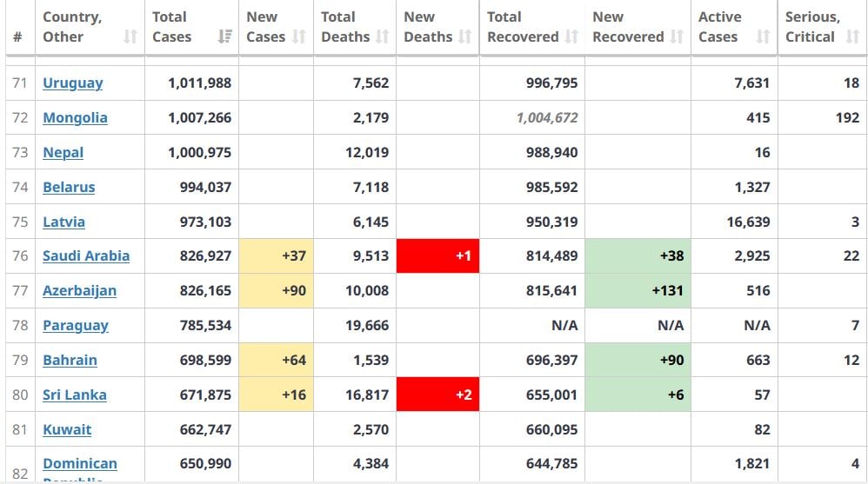Select Dominican Republic active cases 1,821
This screenshot has width=868, height=484.
(x=751, y=464)
